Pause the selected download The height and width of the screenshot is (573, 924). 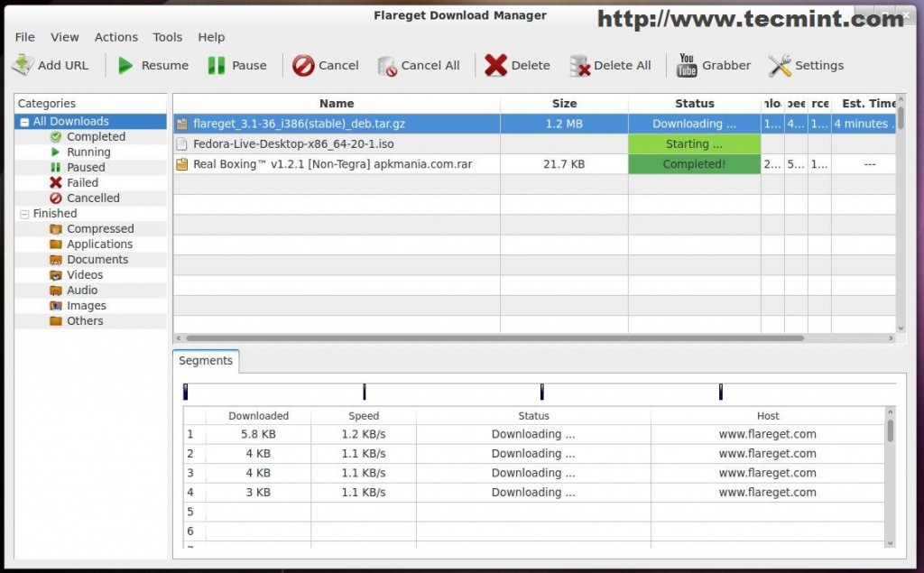237,66
